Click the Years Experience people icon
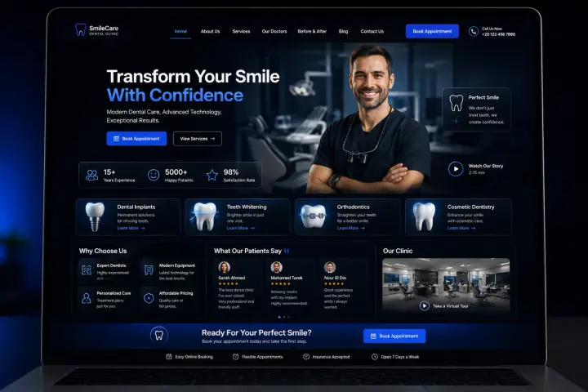This screenshot has height=392, width=588. click(91, 175)
